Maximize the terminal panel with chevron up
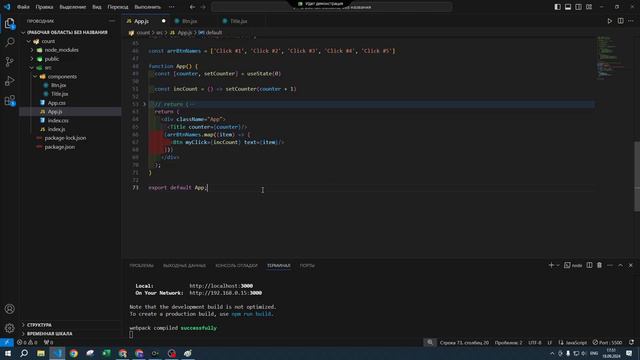The width and height of the screenshot is (640, 360). (620, 265)
